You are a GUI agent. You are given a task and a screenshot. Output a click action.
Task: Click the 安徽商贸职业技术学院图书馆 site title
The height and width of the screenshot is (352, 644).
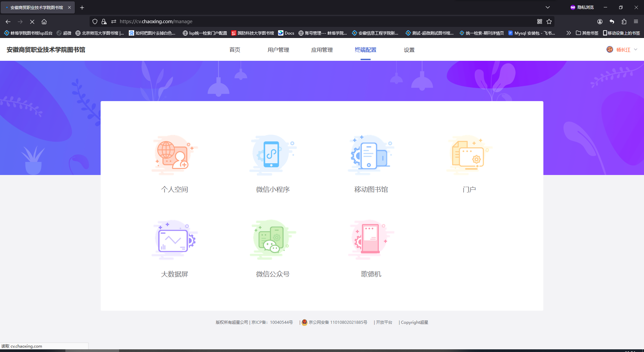point(46,50)
